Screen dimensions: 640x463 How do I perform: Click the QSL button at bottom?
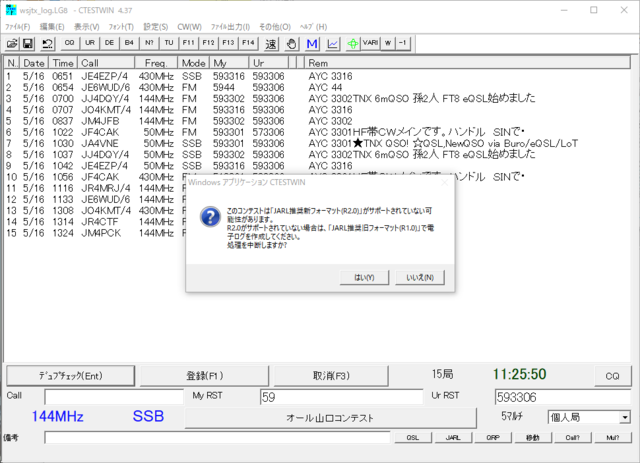(413, 438)
